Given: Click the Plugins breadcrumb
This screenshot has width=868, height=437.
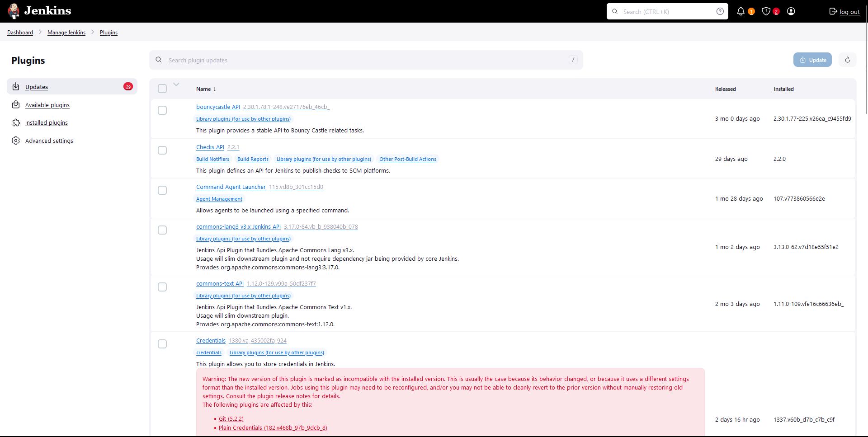Looking at the screenshot, I should click(108, 33).
